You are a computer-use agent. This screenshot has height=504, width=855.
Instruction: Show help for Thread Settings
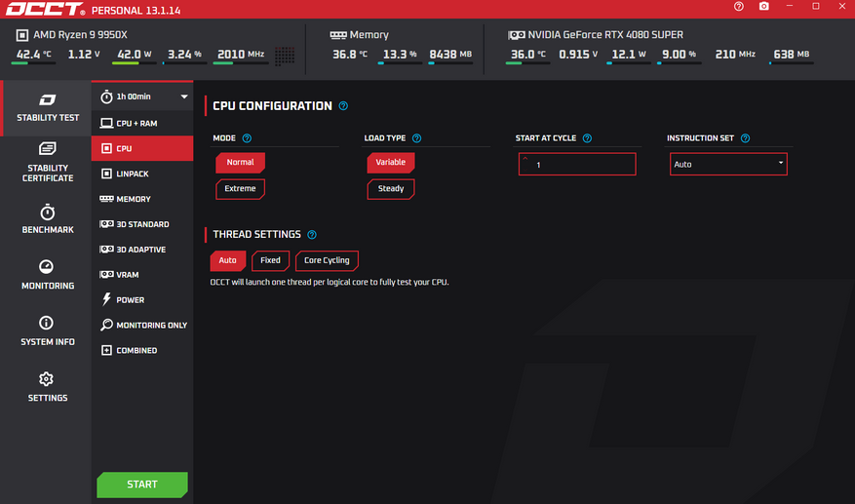tap(311, 235)
